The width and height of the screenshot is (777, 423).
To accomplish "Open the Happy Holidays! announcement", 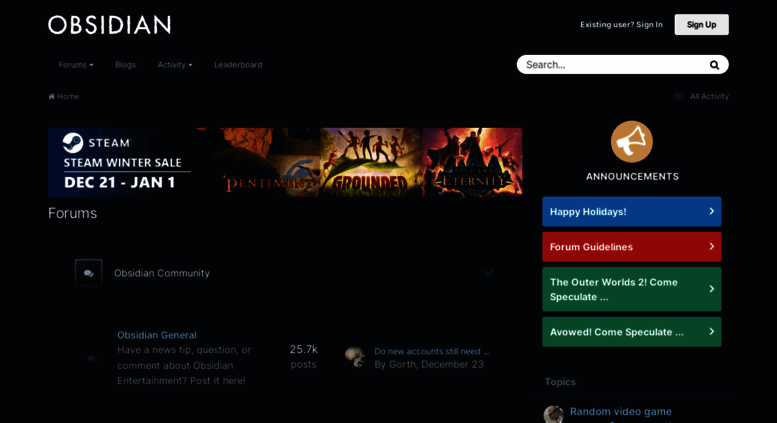I will pos(632,212).
